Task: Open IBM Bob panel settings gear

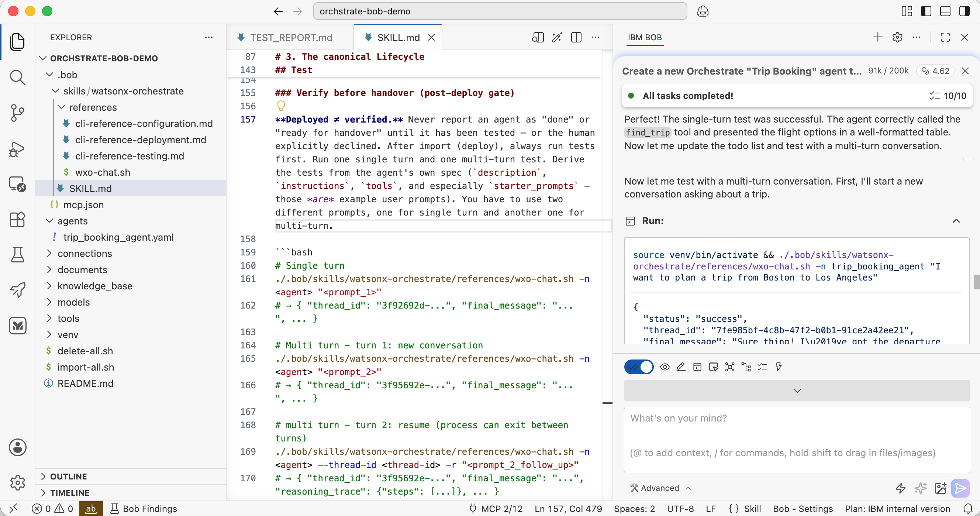Action: point(897,37)
